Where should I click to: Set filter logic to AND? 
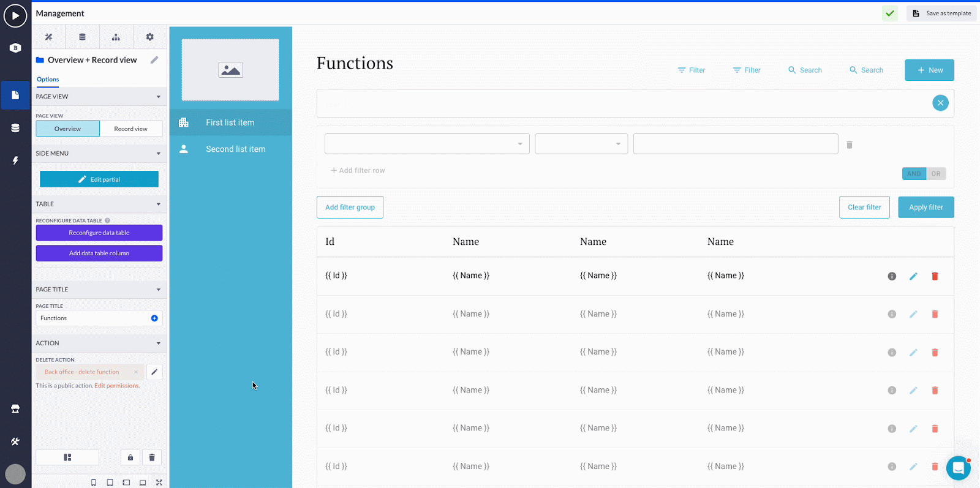tap(914, 174)
